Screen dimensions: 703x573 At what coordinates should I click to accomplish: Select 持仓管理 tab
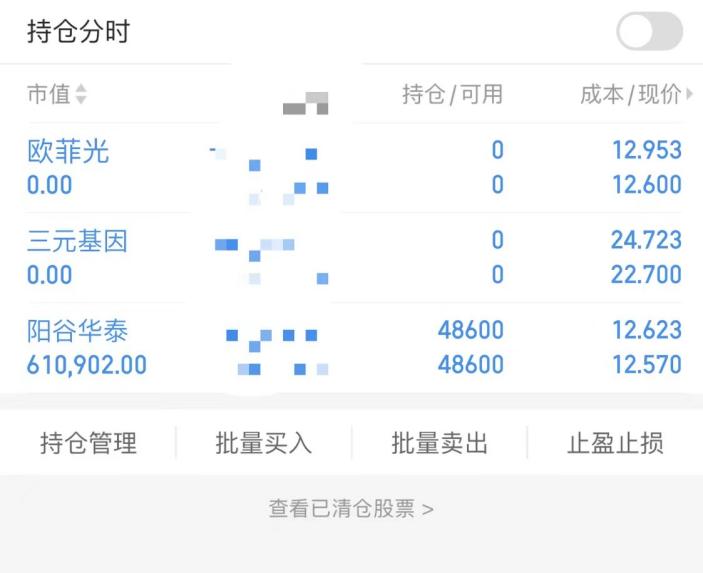pyautogui.click(x=88, y=443)
